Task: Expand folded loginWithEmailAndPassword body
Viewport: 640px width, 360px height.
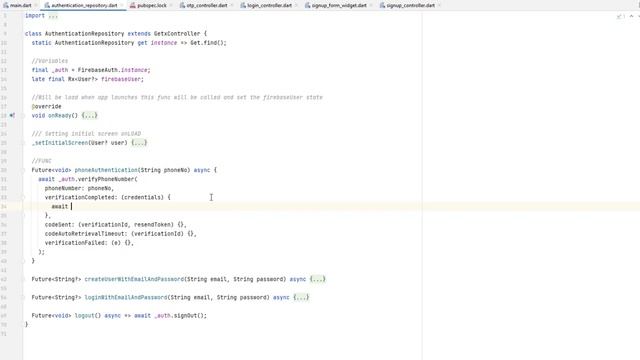Action: click(x=301, y=297)
